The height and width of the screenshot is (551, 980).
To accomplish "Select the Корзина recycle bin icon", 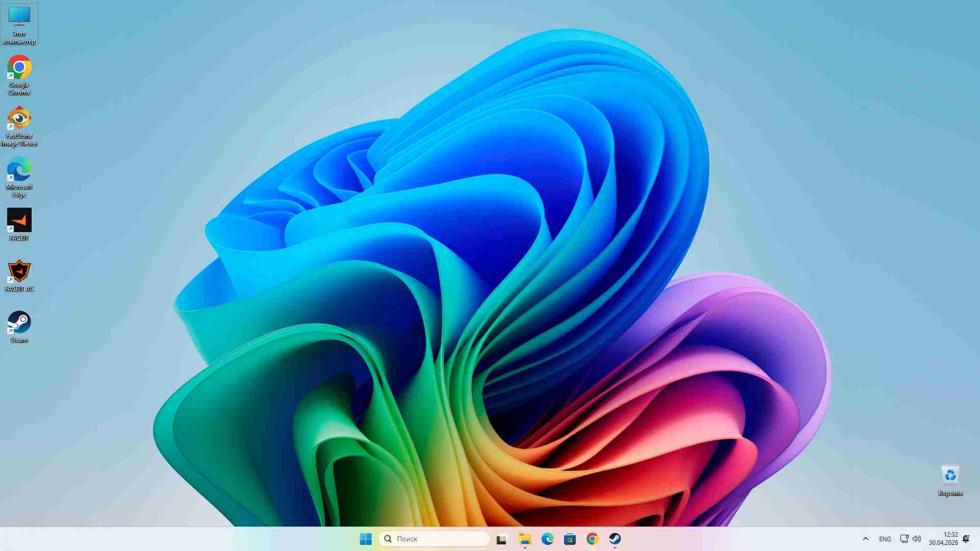I will 950,480.
